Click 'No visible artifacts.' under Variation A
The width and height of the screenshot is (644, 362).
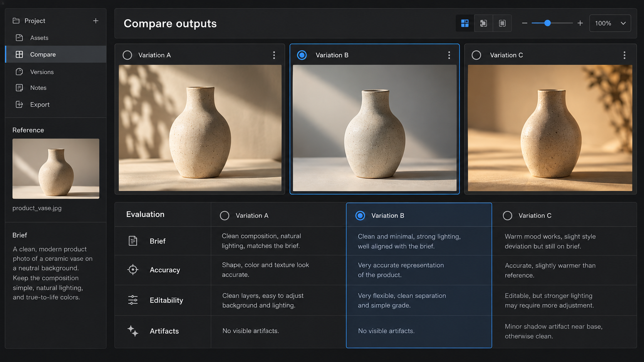coord(251,331)
